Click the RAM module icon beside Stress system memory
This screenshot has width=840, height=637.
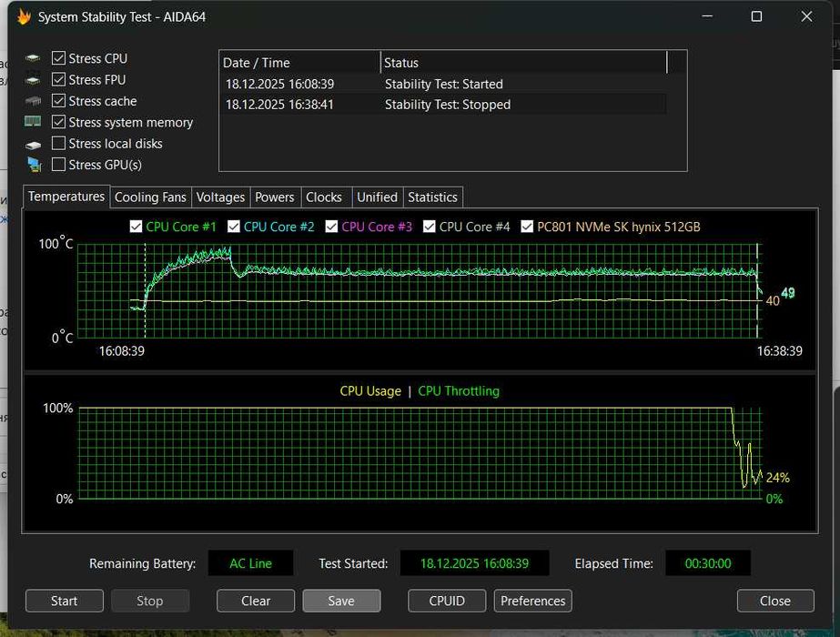33,122
